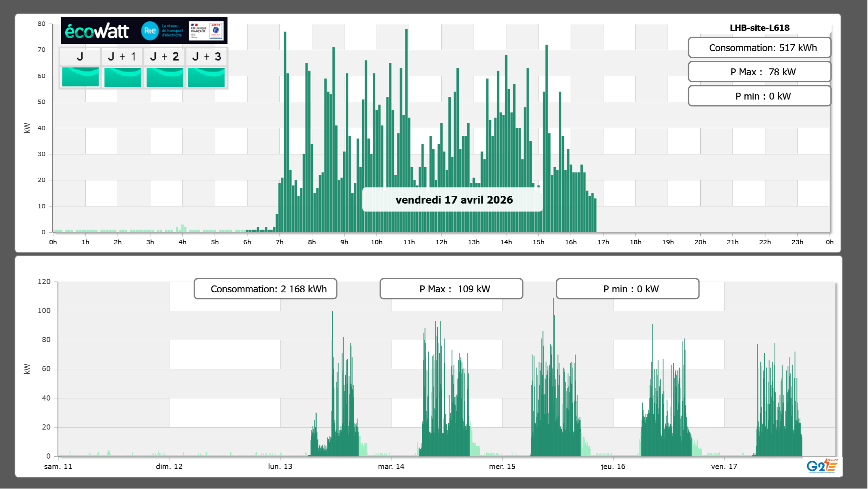
Task: Click the daily P min : 0 kW box
Action: tap(759, 96)
